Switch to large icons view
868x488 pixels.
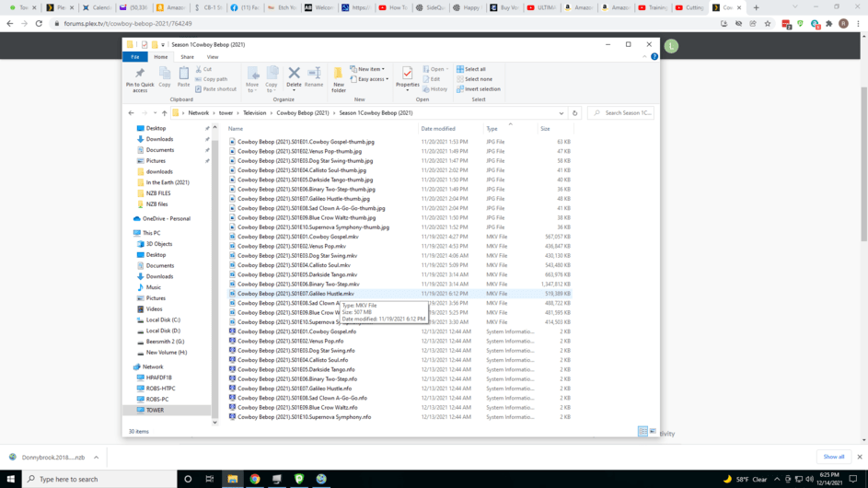(x=654, y=431)
